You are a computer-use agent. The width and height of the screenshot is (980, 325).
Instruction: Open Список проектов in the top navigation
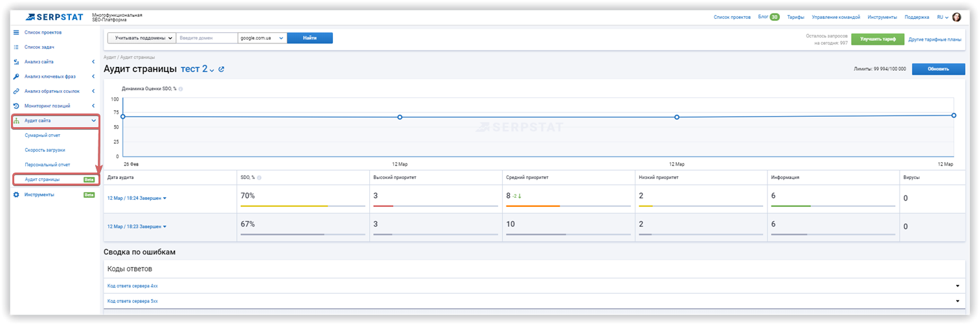click(732, 18)
